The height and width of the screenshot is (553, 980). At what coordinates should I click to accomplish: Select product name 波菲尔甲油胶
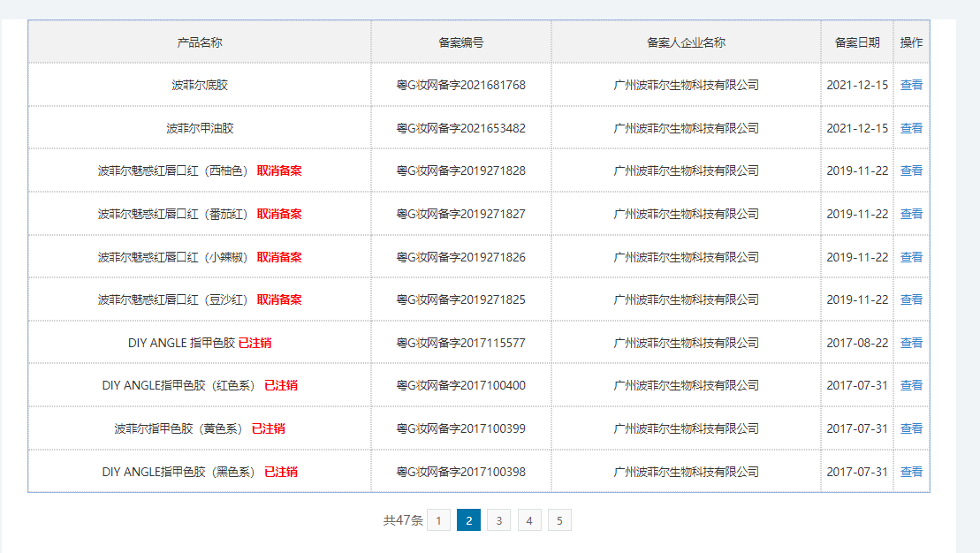[200, 128]
